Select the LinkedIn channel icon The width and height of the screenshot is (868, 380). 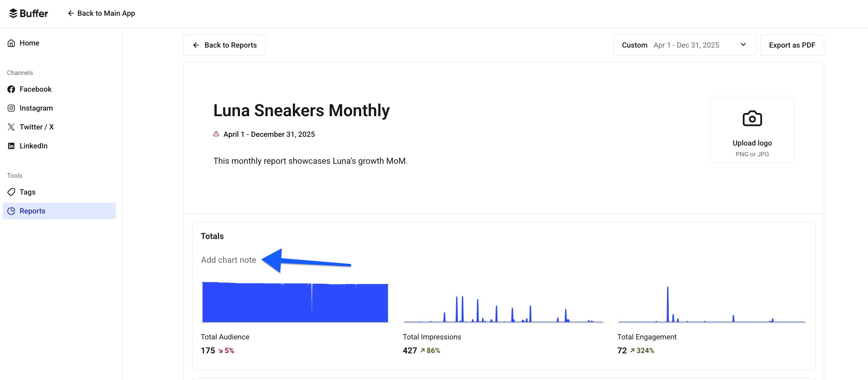pos(11,146)
